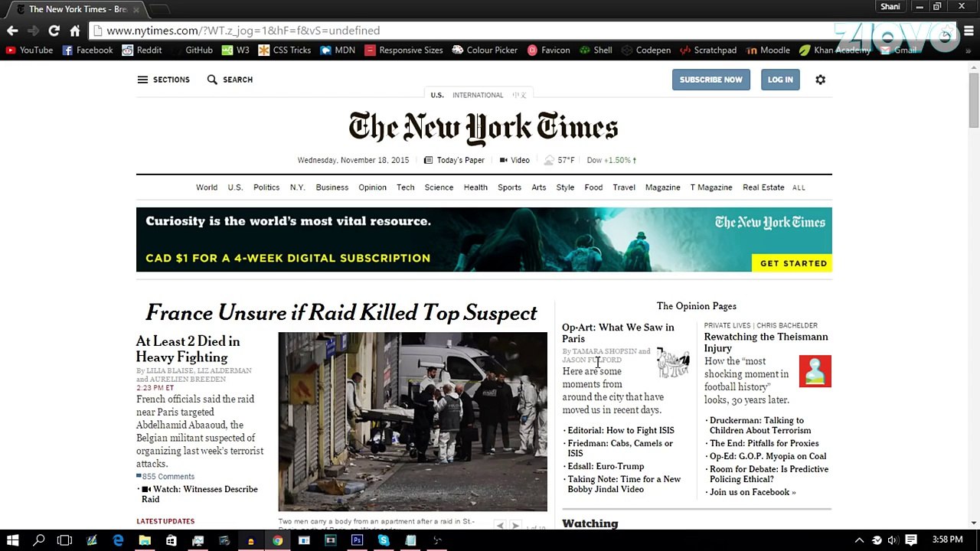Open Join us on Facebook link
This screenshot has height=551, width=980.
coord(753,492)
